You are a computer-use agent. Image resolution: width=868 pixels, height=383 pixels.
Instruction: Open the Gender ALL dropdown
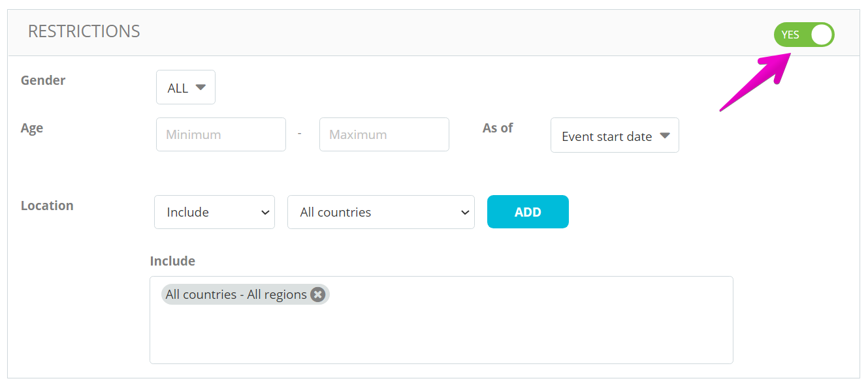185,87
